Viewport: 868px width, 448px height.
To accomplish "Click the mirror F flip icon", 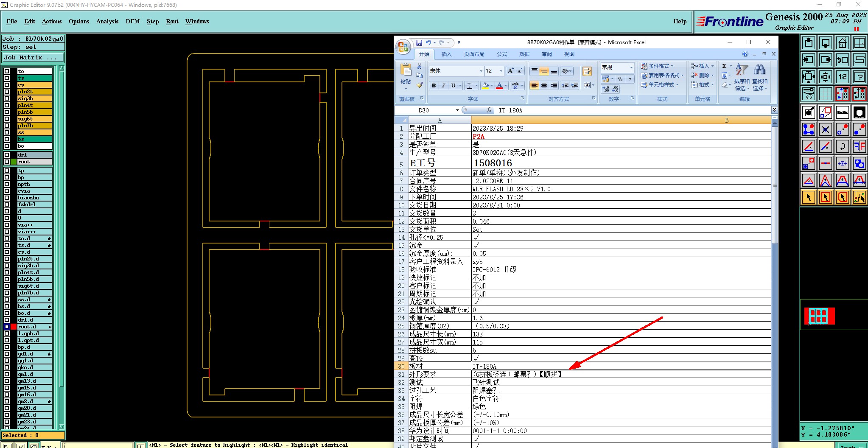I will pyautogui.click(x=860, y=146).
